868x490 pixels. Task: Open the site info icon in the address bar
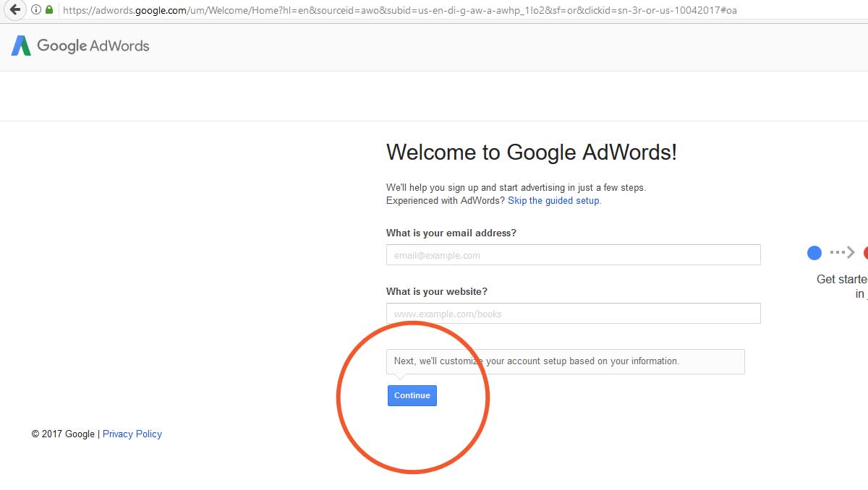35,10
